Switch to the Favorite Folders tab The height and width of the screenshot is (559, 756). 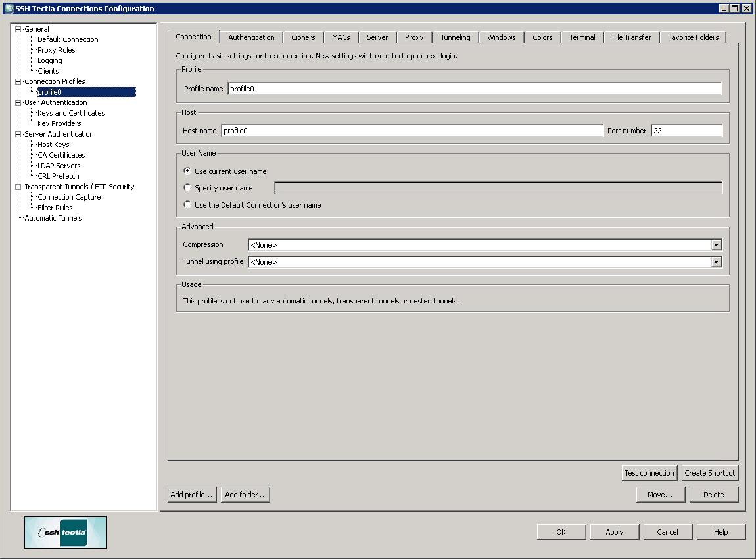tap(693, 37)
